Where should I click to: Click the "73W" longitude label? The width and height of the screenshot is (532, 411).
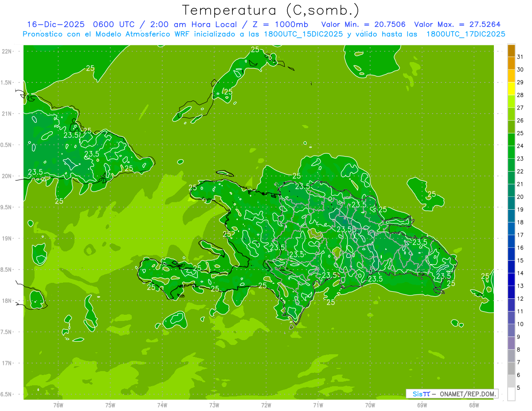coord(214,405)
